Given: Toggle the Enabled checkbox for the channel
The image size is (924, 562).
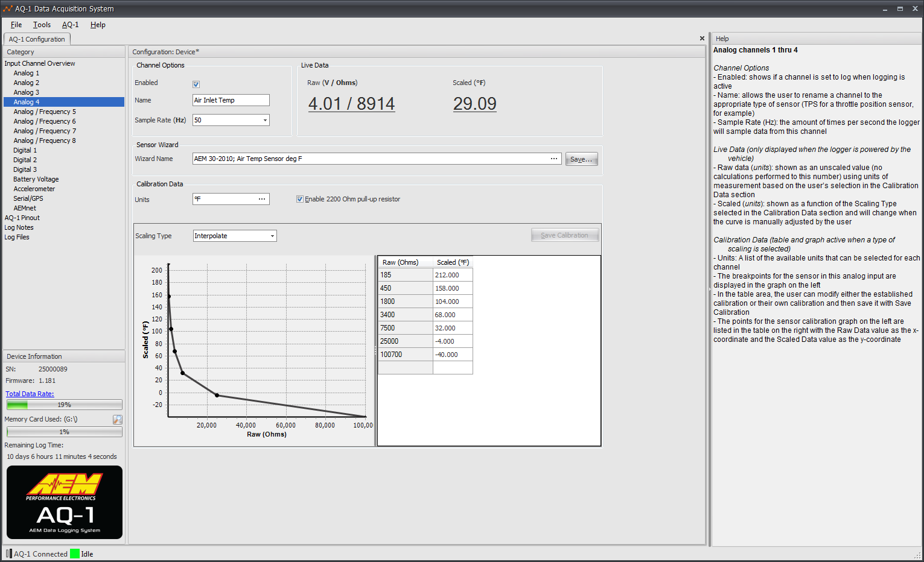Looking at the screenshot, I should 196,84.
